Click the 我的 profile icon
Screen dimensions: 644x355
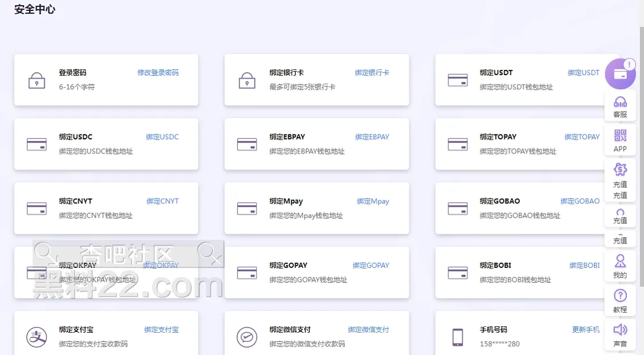620,262
